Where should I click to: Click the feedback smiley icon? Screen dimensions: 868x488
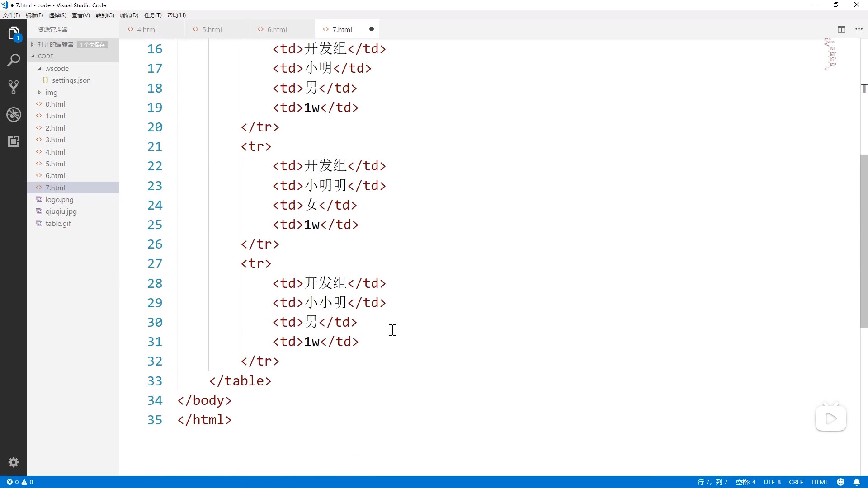point(841,482)
